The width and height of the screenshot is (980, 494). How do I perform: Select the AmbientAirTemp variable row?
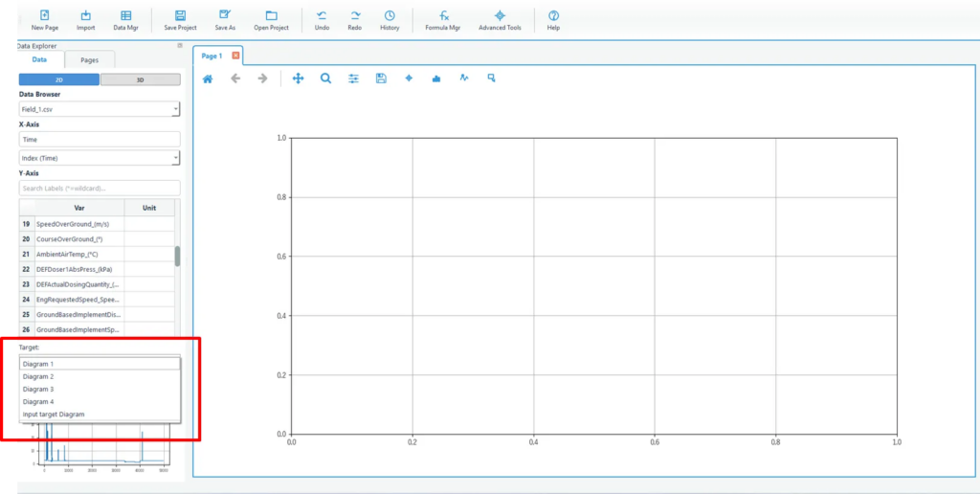pyautogui.click(x=77, y=254)
